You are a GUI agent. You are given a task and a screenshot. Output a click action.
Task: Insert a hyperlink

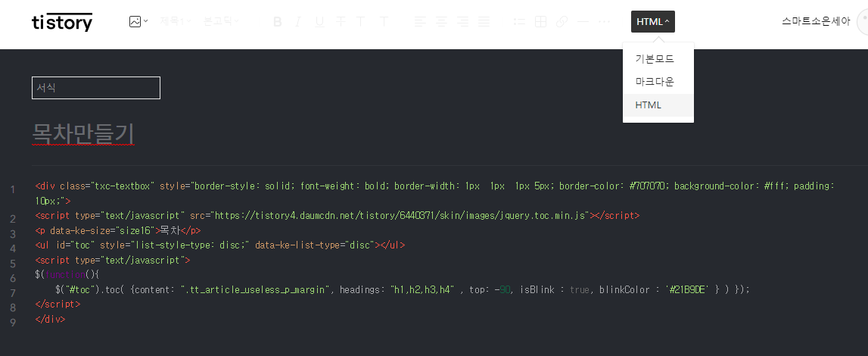562,22
